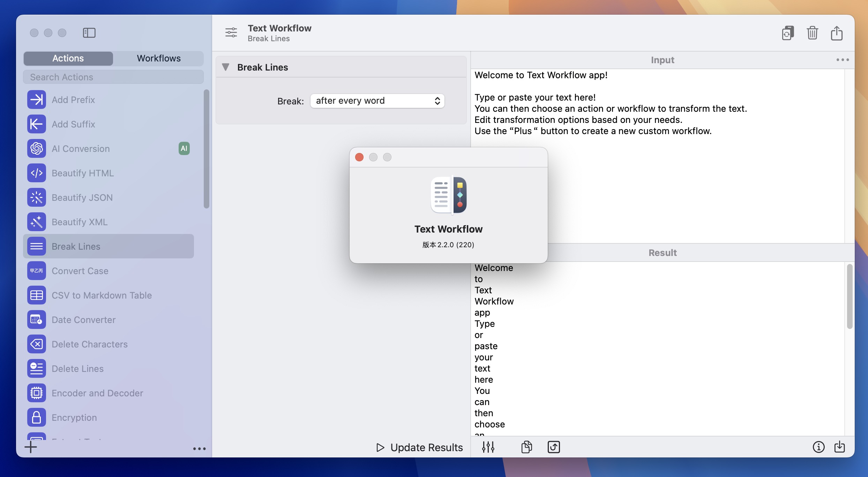The width and height of the screenshot is (868, 477).
Task: Choose the Beautify HTML action icon
Action: click(x=37, y=173)
